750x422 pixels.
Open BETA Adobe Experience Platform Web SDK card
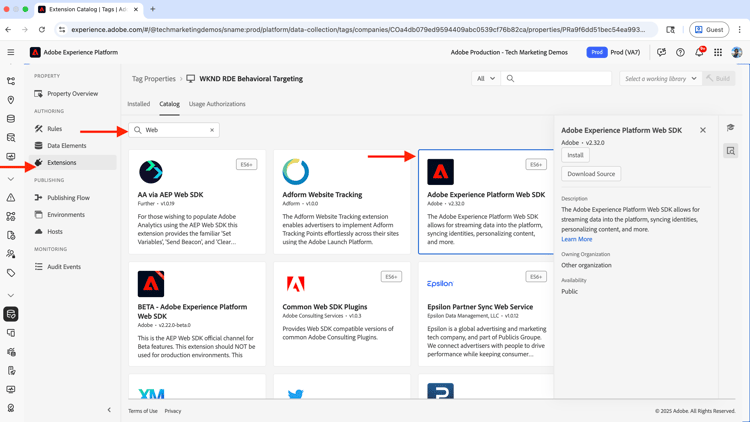(197, 314)
